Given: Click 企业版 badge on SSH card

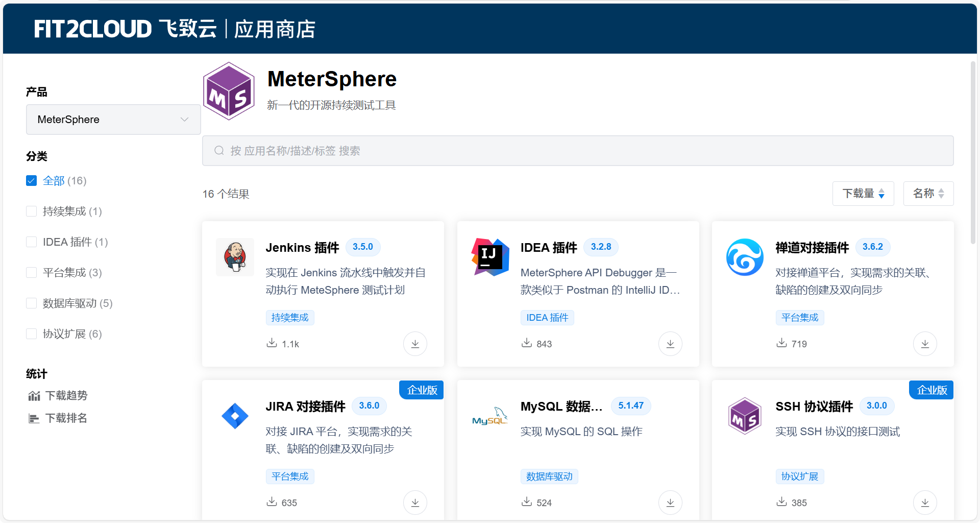Looking at the screenshot, I should pyautogui.click(x=932, y=390).
